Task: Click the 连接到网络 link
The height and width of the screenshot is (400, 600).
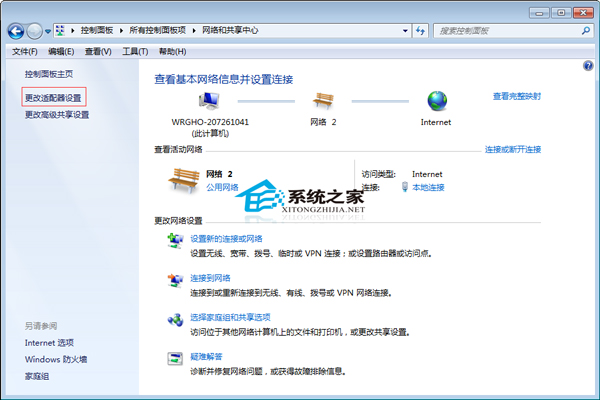Action: point(210,278)
